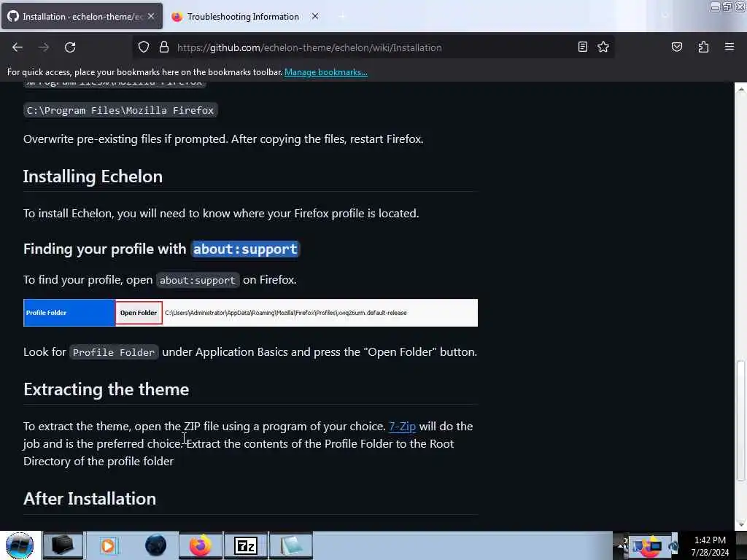
Task: Open the notepad taskbar icon
Action: (291, 545)
